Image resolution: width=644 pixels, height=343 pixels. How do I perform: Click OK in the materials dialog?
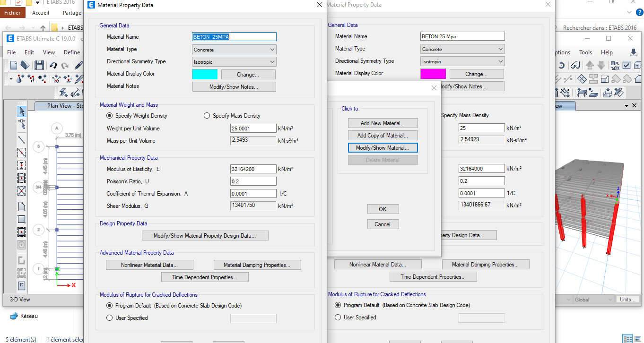tap(383, 209)
